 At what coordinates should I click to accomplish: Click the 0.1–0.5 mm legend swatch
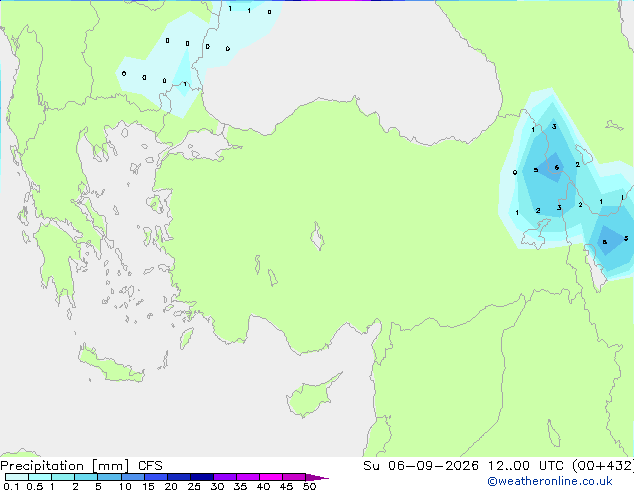[17, 477]
